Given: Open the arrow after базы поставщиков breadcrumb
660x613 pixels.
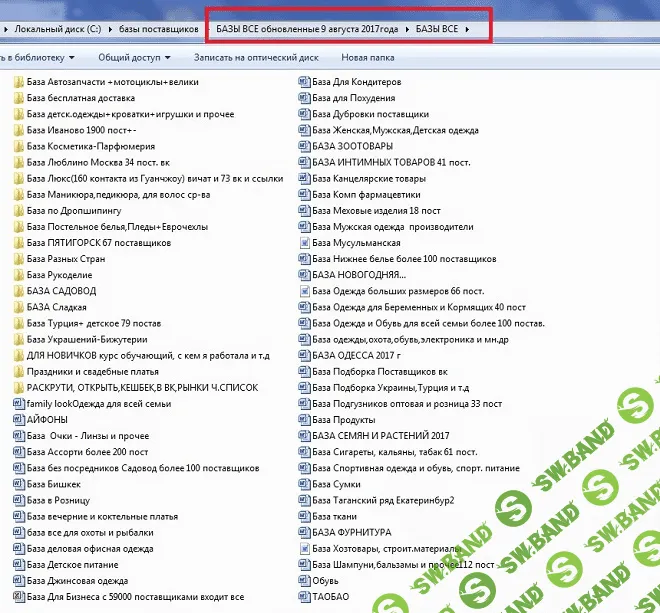Looking at the screenshot, I should click(x=203, y=31).
